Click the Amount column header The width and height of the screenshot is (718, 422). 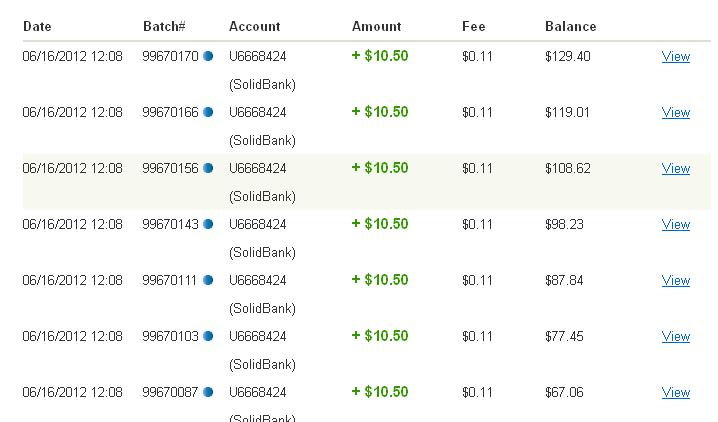tap(376, 26)
